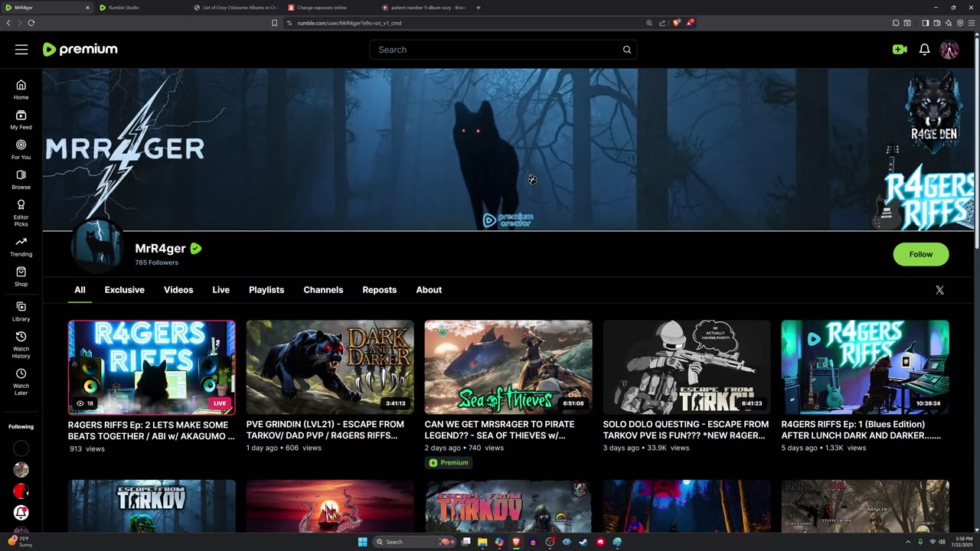Click the MrR4ger channel avatar
The image size is (980, 551).
97,246
